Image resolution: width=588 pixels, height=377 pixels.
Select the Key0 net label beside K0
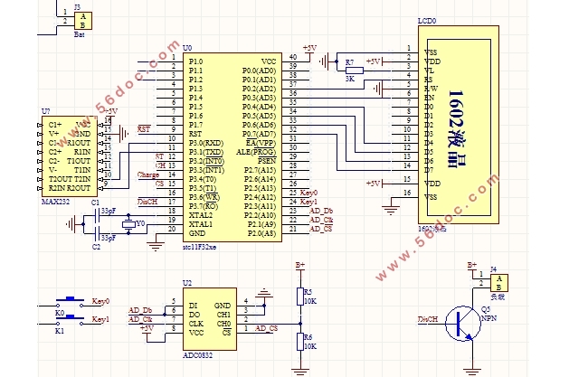point(101,301)
